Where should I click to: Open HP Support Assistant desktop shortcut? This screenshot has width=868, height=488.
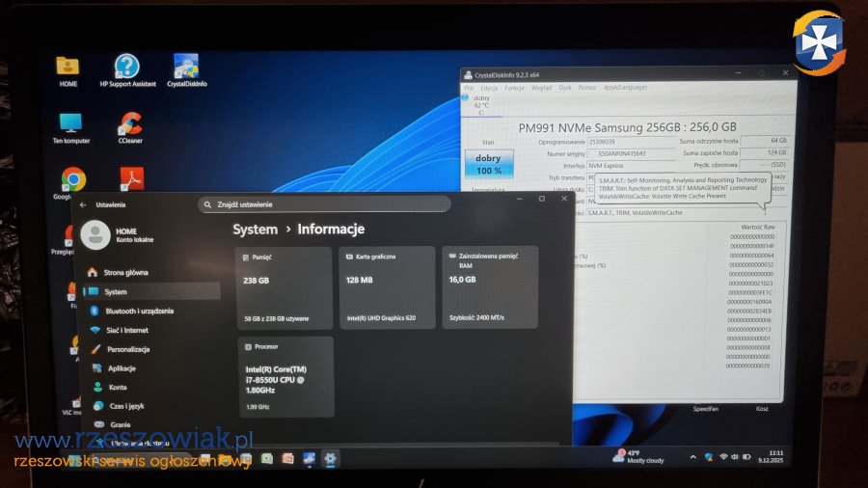coord(127,67)
